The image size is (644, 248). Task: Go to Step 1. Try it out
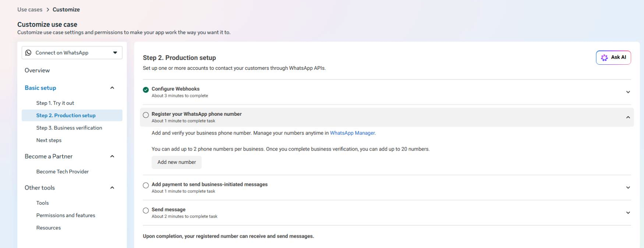coord(55,103)
